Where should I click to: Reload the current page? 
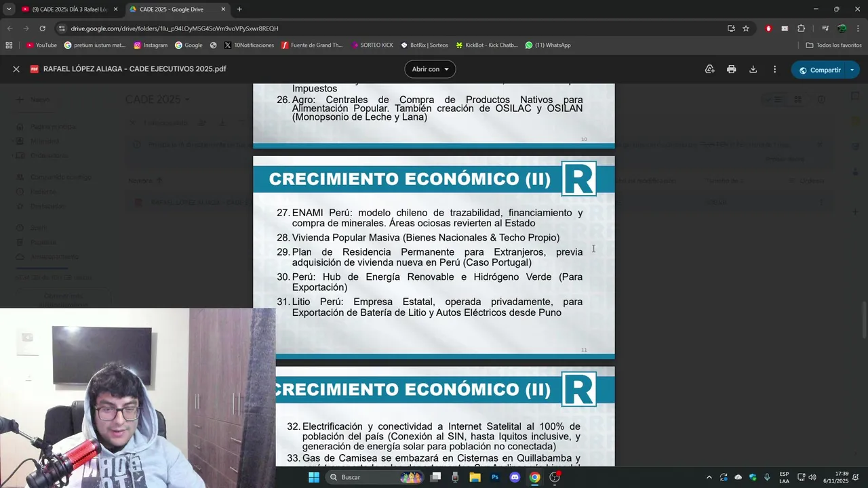(42, 28)
